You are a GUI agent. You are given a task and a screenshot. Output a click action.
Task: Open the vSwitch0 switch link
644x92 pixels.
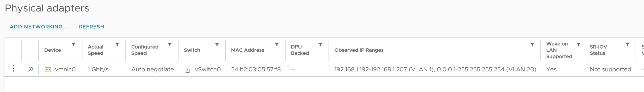coord(208,69)
